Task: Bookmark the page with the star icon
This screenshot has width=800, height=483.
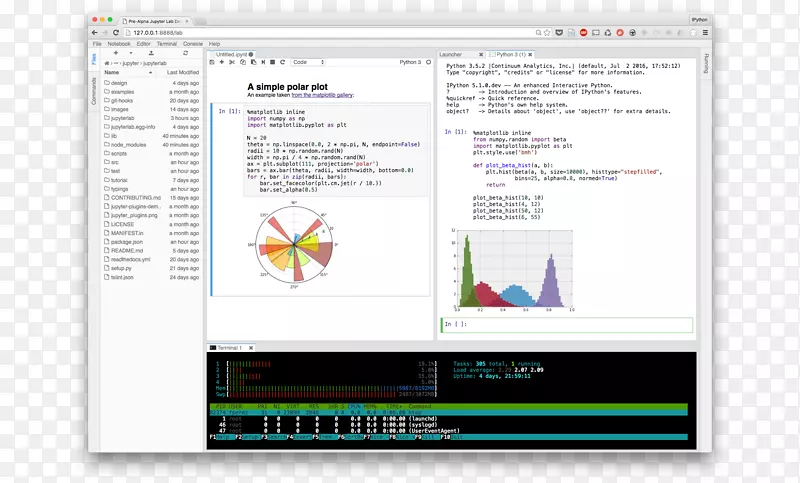Action: tap(547, 33)
